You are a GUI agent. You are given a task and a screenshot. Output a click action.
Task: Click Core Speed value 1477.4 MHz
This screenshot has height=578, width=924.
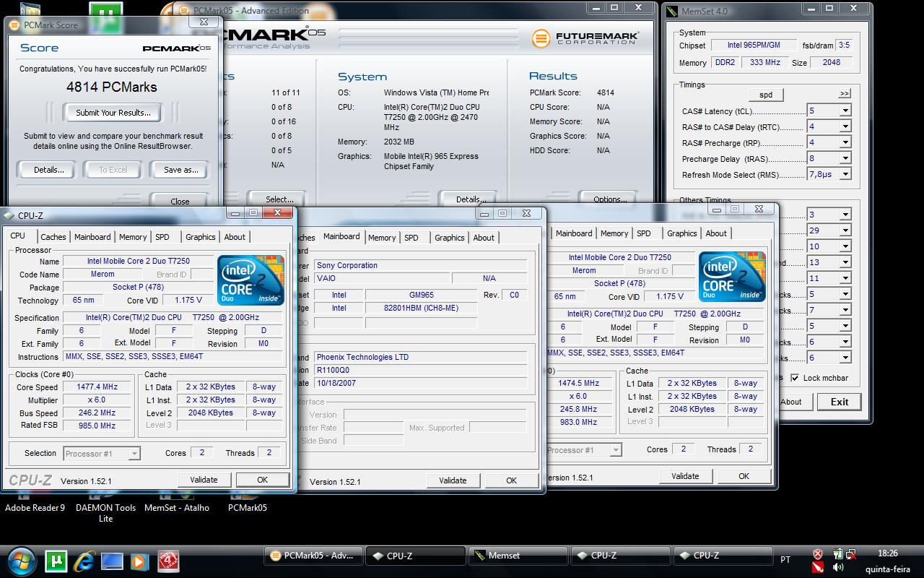click(x=97, y=387)
